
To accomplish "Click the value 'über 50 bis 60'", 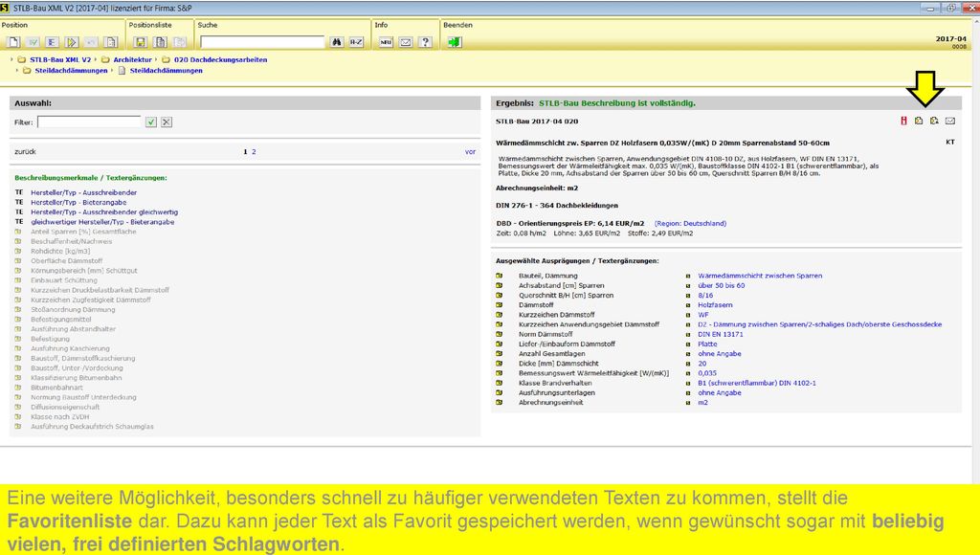I will click(722, 285).
